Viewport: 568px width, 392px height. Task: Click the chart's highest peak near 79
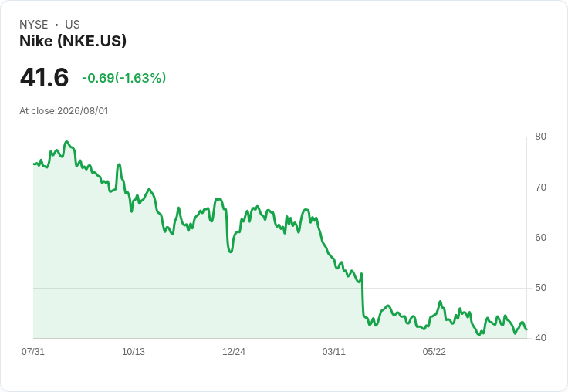click(x=66, y=142)
